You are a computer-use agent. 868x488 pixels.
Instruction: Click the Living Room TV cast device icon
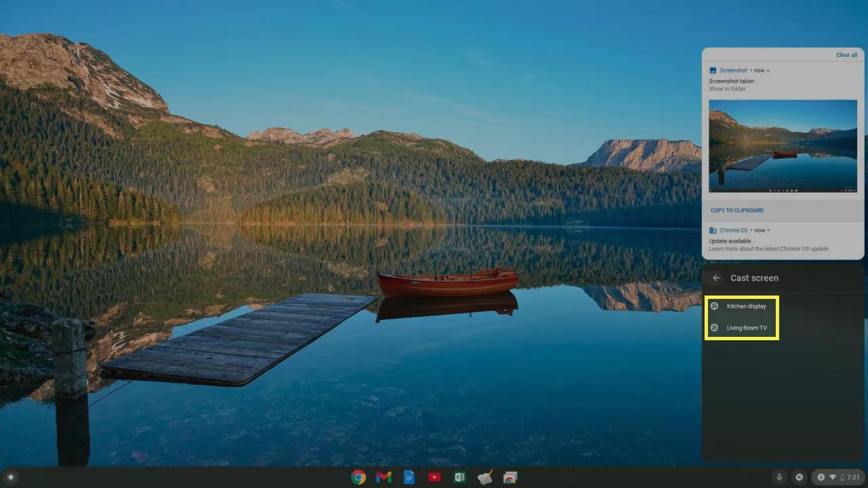point(714,328)
